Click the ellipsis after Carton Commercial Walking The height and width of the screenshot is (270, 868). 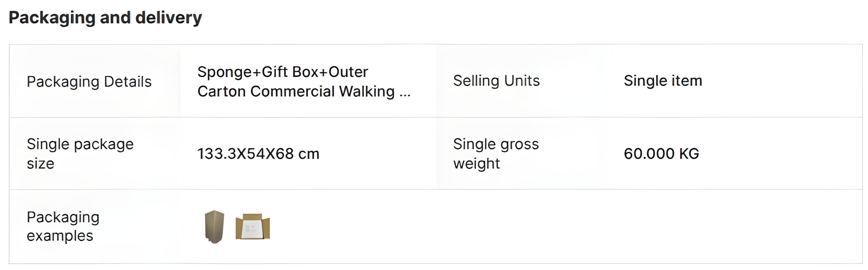pos(405,92)
